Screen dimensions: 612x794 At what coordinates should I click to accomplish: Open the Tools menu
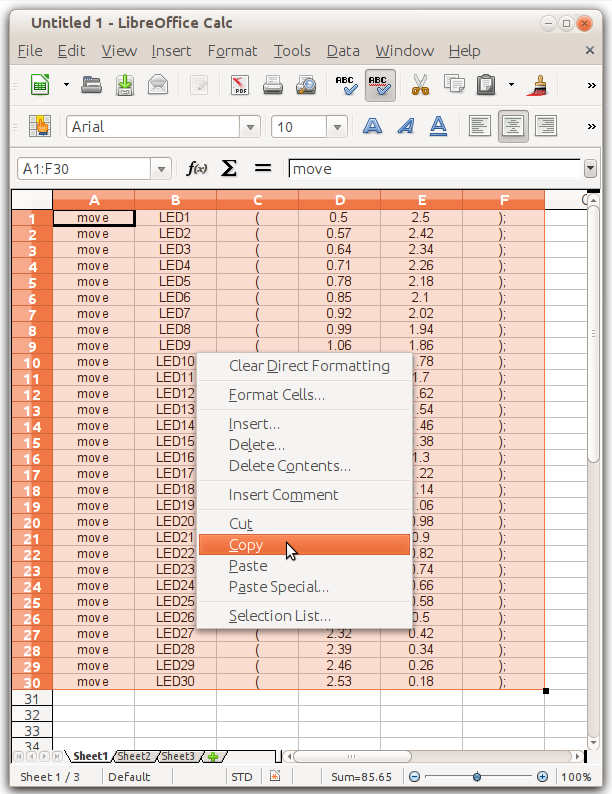tap(292, 51)
